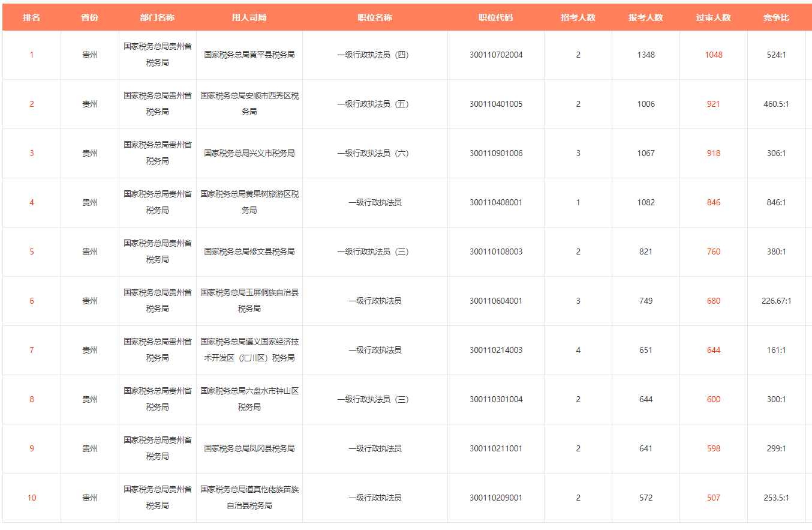The height and width of the screenshot is (530, 812).
Task: Click competition ratio 226.67:1
Action: [x=776, y=301]
